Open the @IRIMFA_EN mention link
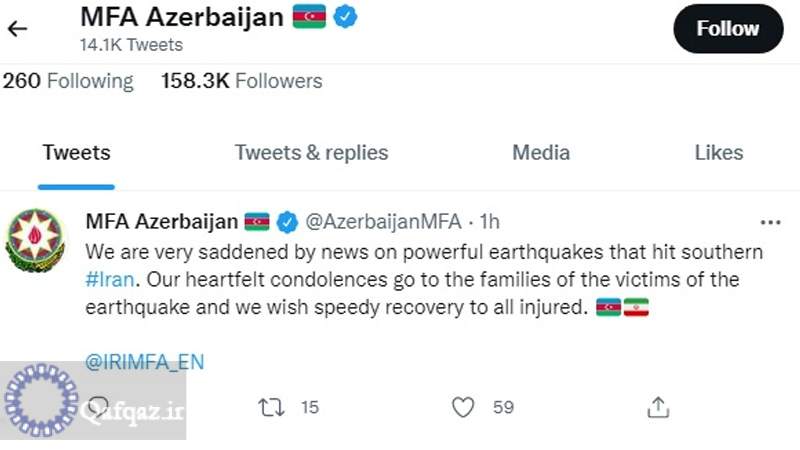The height and width of the screenshot is (450, 800). coord(145,362)
